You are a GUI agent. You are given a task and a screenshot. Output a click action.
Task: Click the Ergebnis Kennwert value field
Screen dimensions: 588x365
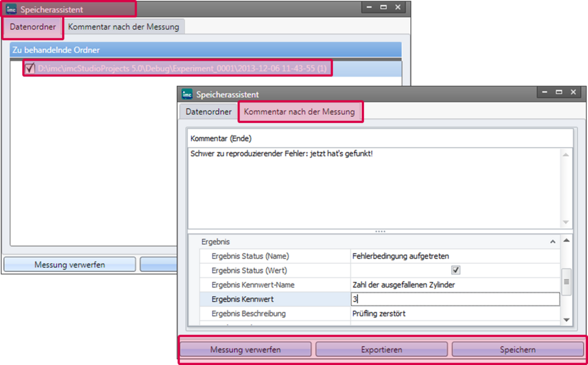pos(455,299)
